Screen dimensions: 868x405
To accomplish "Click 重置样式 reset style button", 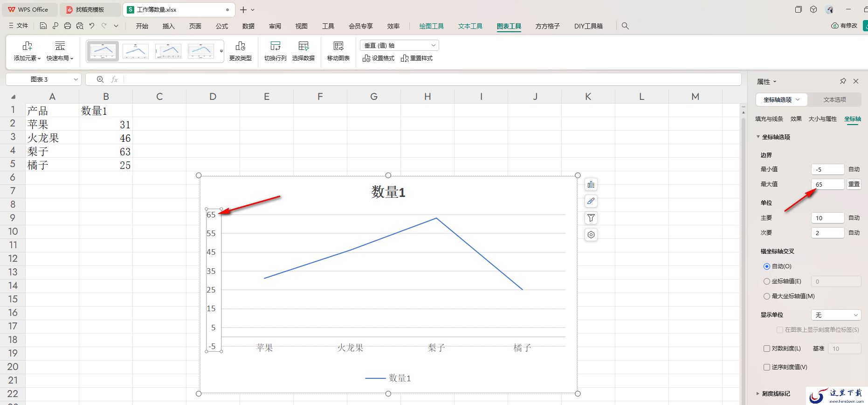I will click(x=417, y=58).
